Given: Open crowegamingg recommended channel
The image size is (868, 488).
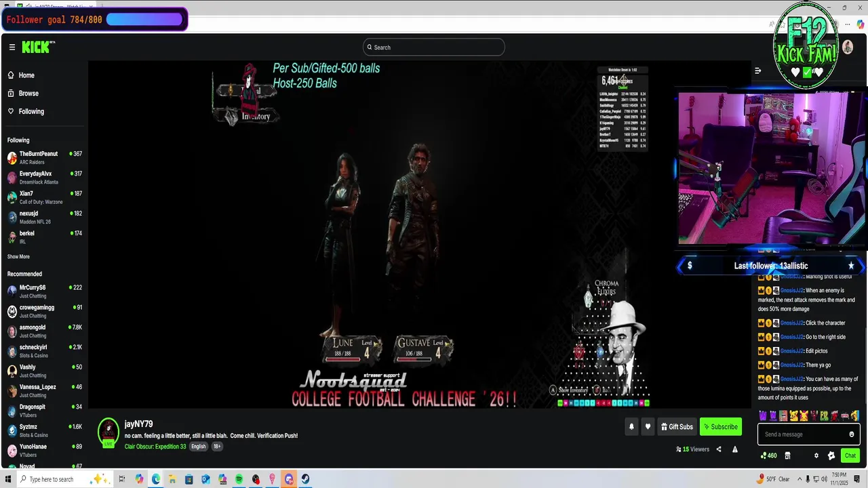Looking at the screenshot, I should (44, 311).
